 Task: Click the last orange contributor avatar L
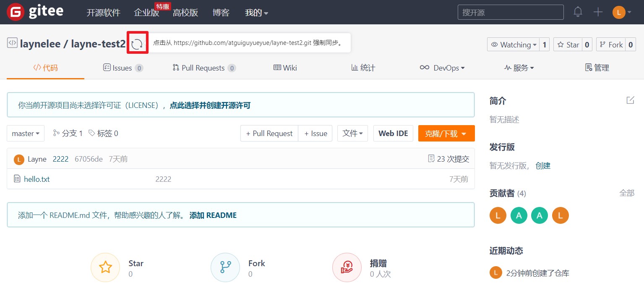tap(561, 215)
